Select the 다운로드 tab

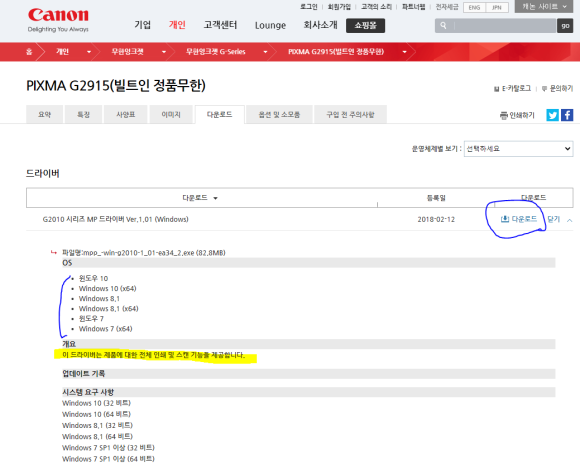pyautogui.click(x=219, y=114)
